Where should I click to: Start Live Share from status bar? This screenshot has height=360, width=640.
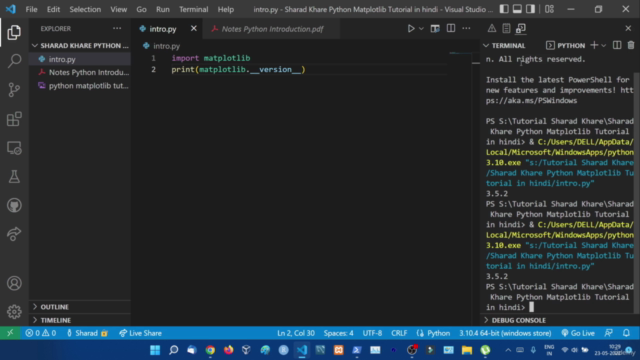(x=140, y=333)
